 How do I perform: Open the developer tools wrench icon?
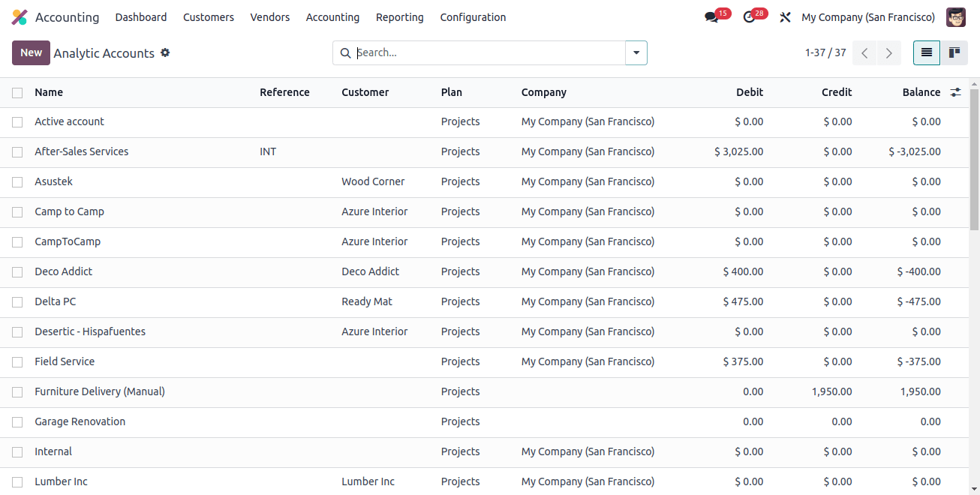tap(785, 17)
